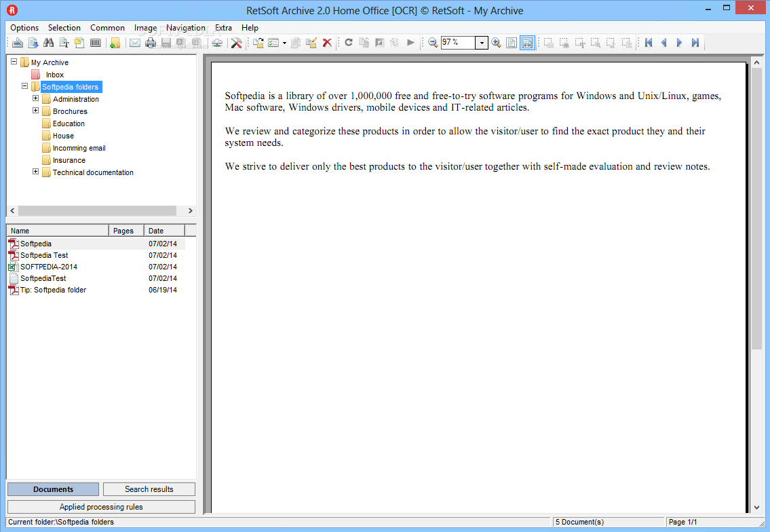The width and height of the screenshot is (770, 532).
Task: Select the Insurance folder
Action: pos(69,161)
